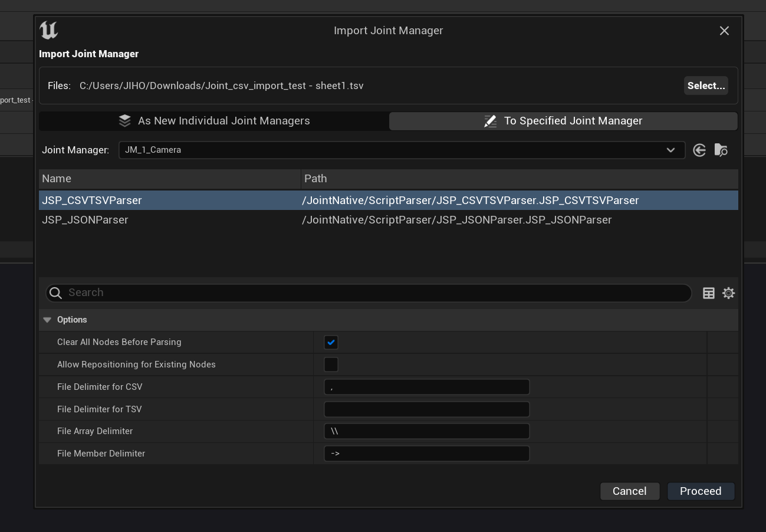Click the layers icon on the individual managers tab
Viewport: 766px width, 532px height.
tap(124, 121)
